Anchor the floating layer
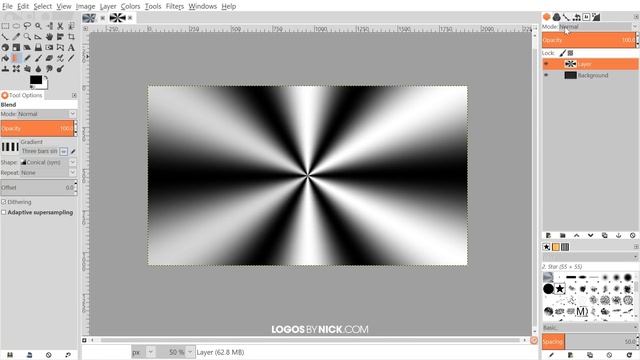 point(618,236)
